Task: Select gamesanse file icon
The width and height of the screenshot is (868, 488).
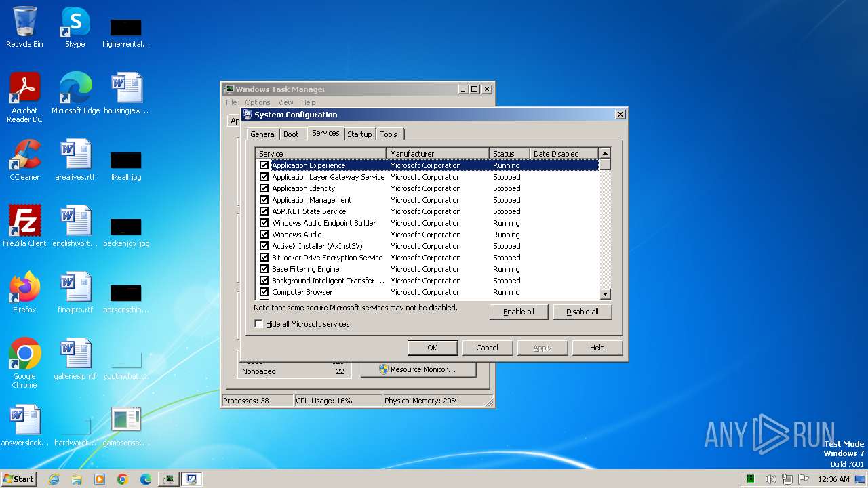Action: pyautogui.click(x=126, y=425)
